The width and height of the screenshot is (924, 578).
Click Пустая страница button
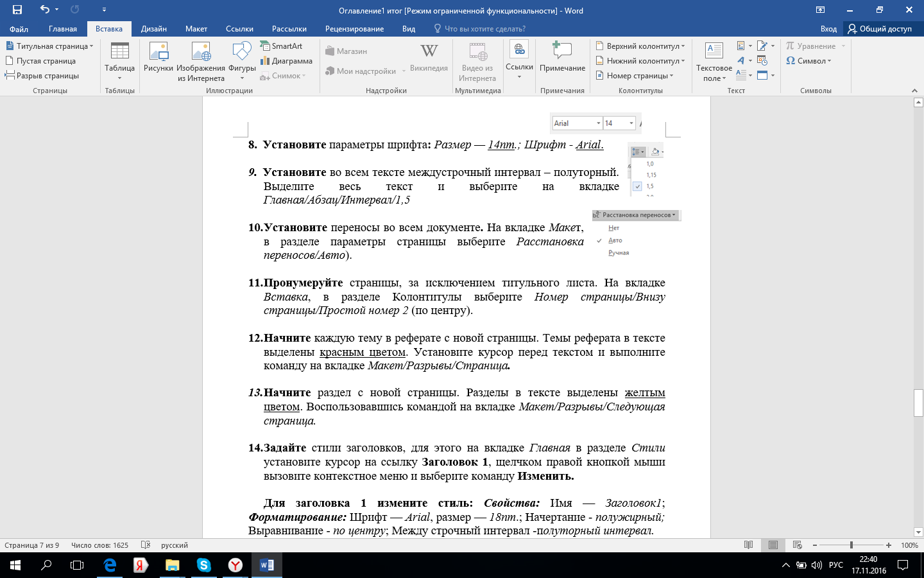coord(40,61)
